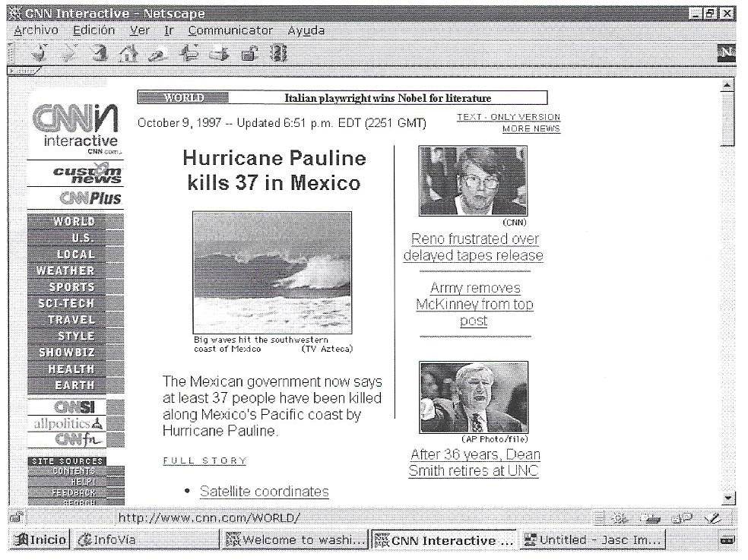Open the CNN SI logo link
Image resolution: width=748 pixels, height=560 pixels.
coord(75,407)
